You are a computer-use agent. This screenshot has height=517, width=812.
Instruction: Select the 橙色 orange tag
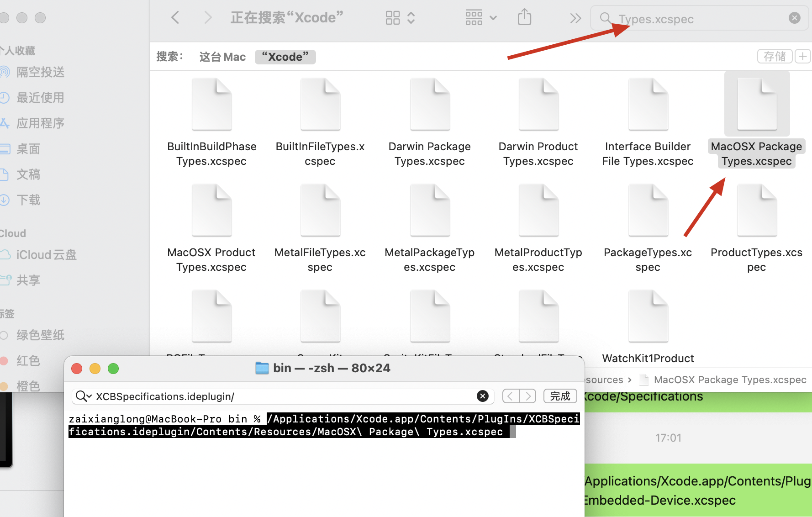click(x=28, y=386)
